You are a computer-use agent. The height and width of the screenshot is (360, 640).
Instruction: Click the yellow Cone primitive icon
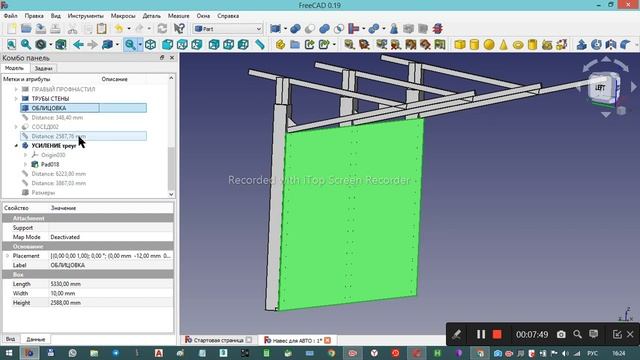503,44
